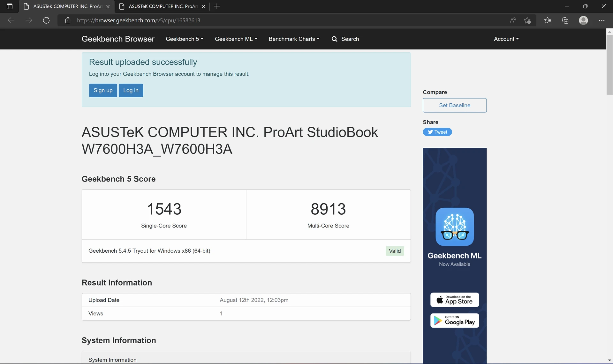
Task: Share result with Tweet button
Action: (437, 132)
